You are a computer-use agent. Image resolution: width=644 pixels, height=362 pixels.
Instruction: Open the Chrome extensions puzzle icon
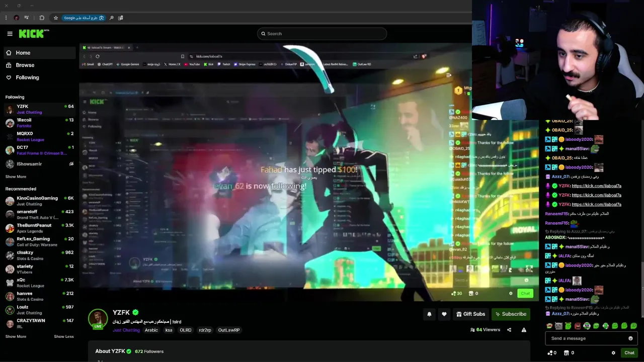pyautogui.click(x=42, y=18)
